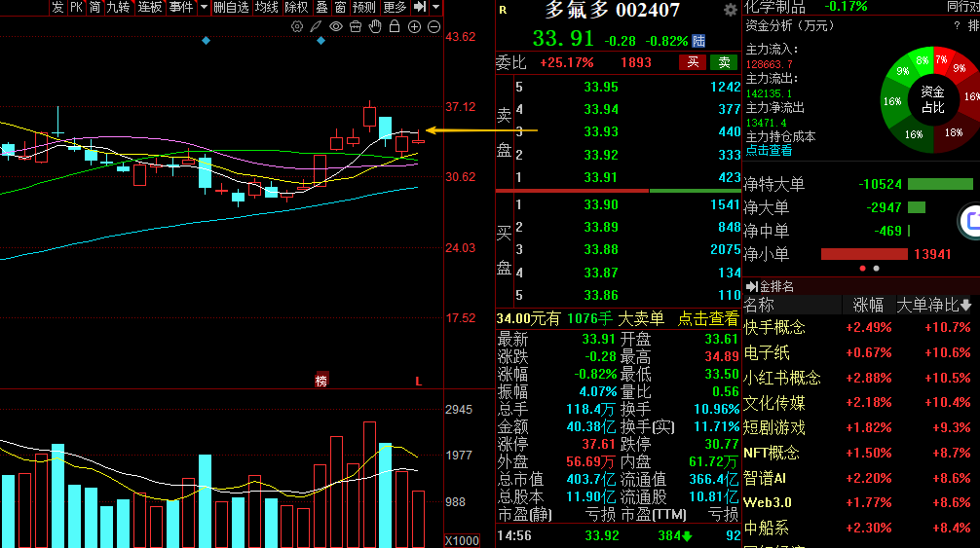This screenshot has width=980, height=548.
Task: Click the jump-to-end arrow icon in toolbar
Action: 420,7
